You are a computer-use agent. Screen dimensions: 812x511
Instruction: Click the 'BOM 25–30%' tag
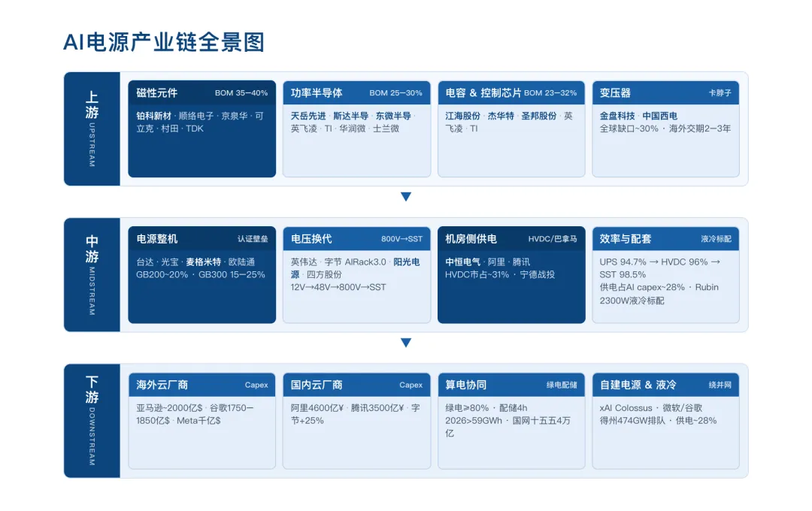point(395,93)
